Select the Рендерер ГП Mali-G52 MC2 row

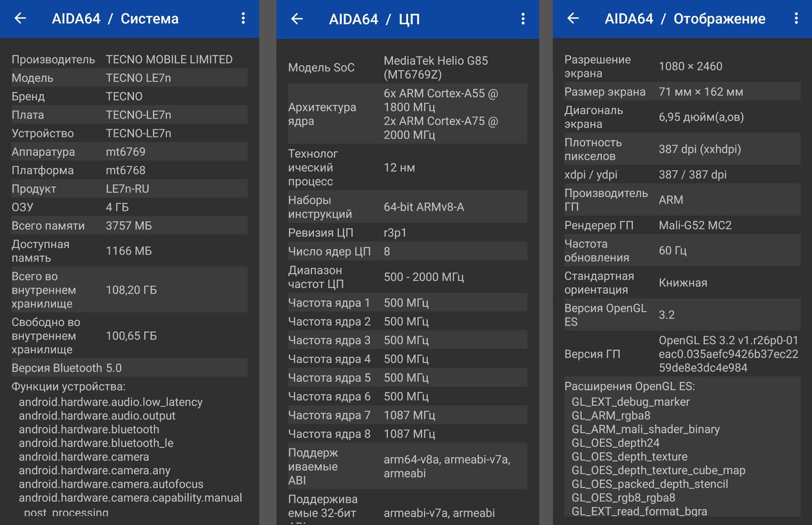tap(682, 225)
